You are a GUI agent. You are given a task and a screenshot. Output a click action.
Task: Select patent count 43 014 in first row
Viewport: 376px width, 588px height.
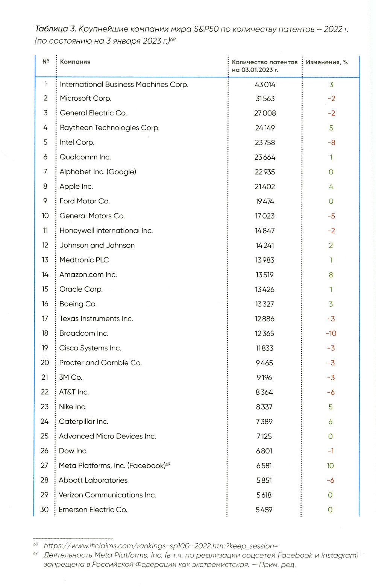[x=265, y=85]
